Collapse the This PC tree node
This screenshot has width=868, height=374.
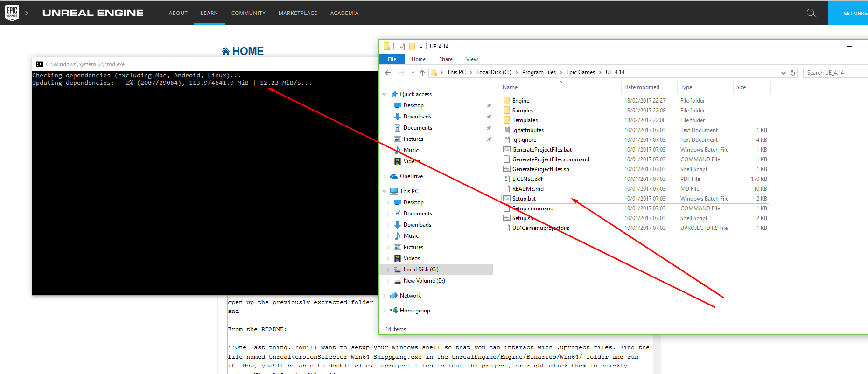(385, 191)
